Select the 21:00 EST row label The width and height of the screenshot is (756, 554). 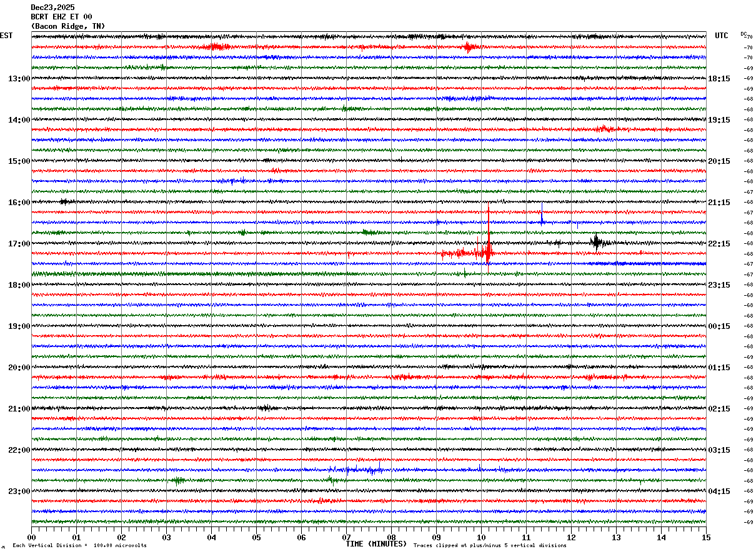(x=19, y=409)
